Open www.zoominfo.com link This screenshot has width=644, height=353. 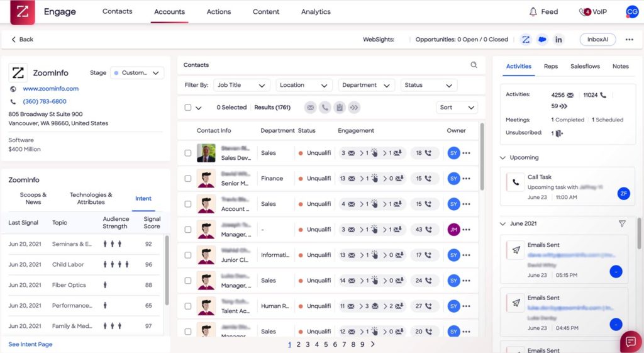(50, 89)
